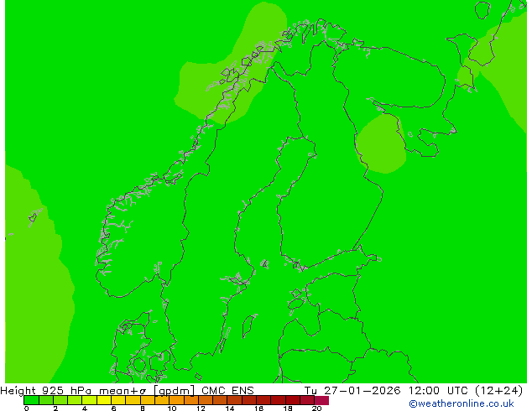Open the weatheronline.co.uk copyright link
The width and height of the screenshot is (532, 411).
(462, 403)
